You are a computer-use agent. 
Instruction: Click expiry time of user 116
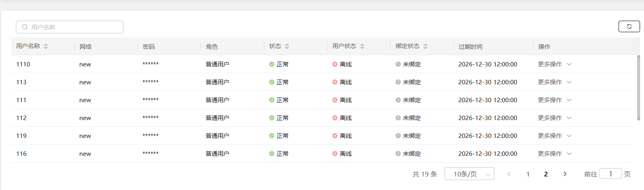pyautogui.click(x=488, y=154)
